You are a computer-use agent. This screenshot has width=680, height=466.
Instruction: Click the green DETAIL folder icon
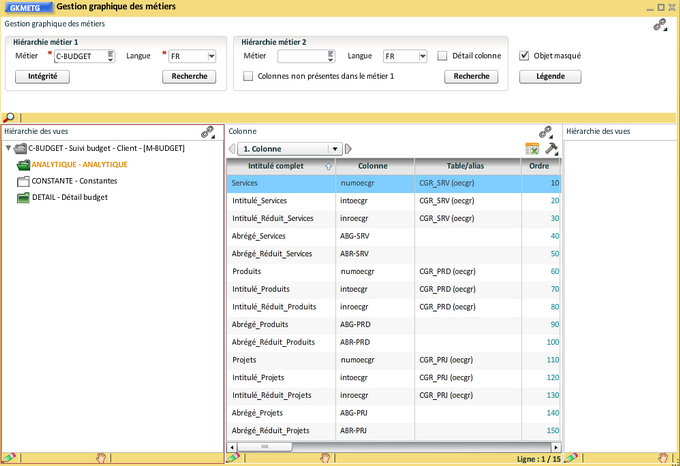pyautogui.click(x=24, y=198)
